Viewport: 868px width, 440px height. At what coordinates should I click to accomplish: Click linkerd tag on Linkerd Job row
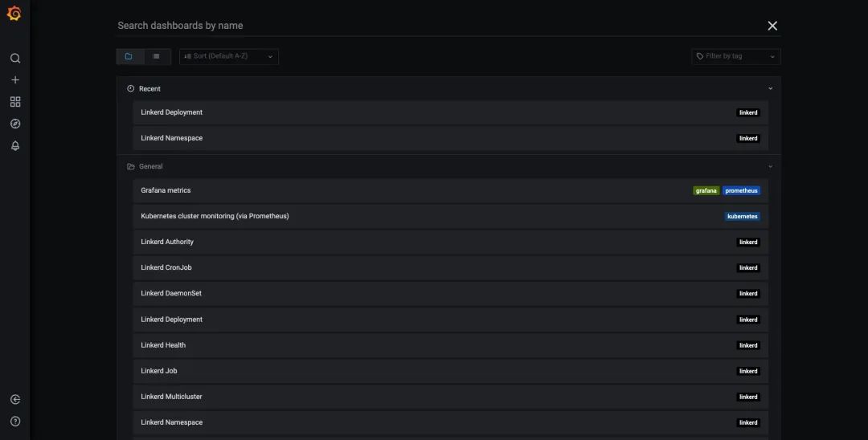[748, 372]
